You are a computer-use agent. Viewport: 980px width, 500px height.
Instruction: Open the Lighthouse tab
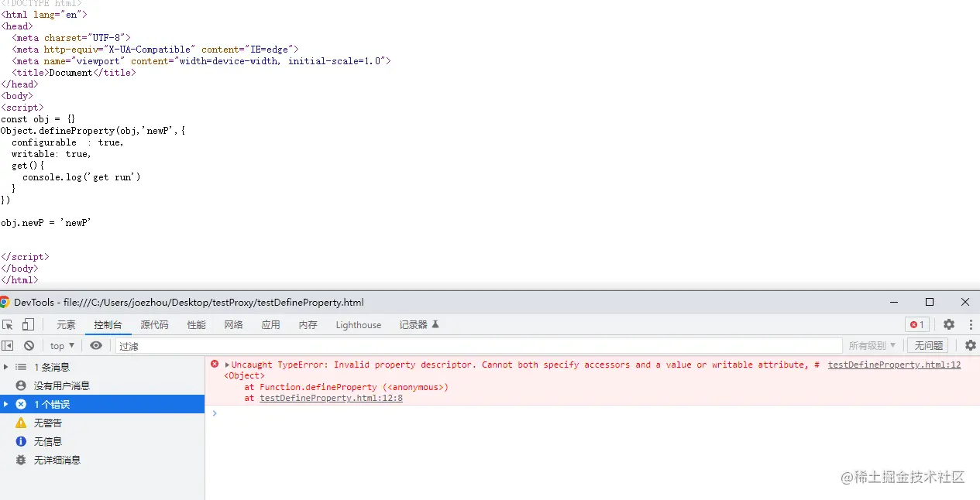point(358,325)
